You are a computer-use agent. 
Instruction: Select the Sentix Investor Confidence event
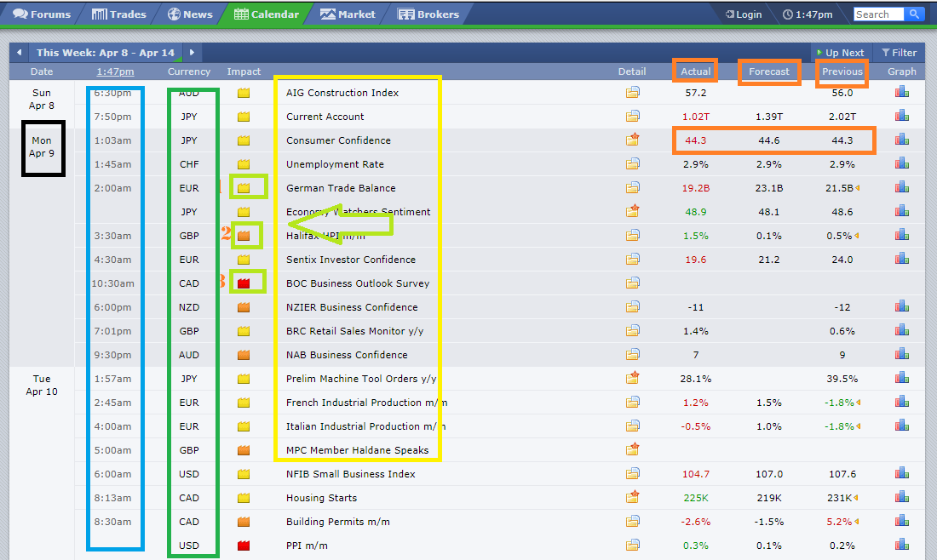point(350,260)
